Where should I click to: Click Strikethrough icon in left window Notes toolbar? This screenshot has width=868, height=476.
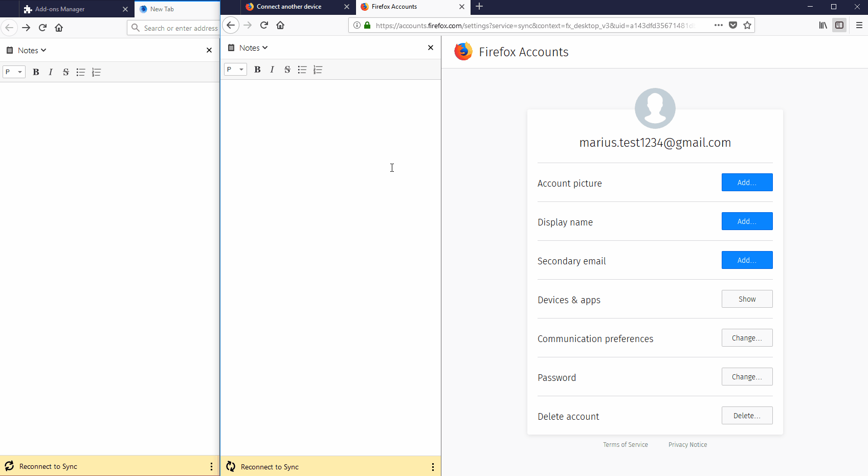[65, 72]
